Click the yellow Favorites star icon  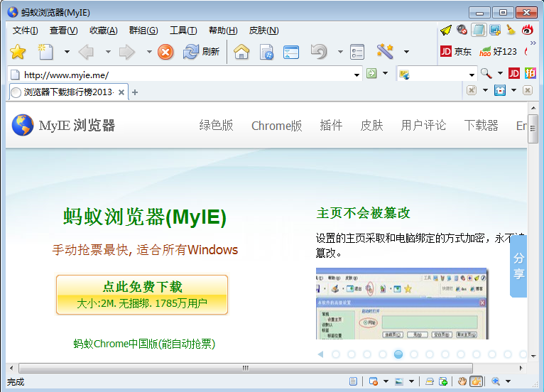(17, 52)
